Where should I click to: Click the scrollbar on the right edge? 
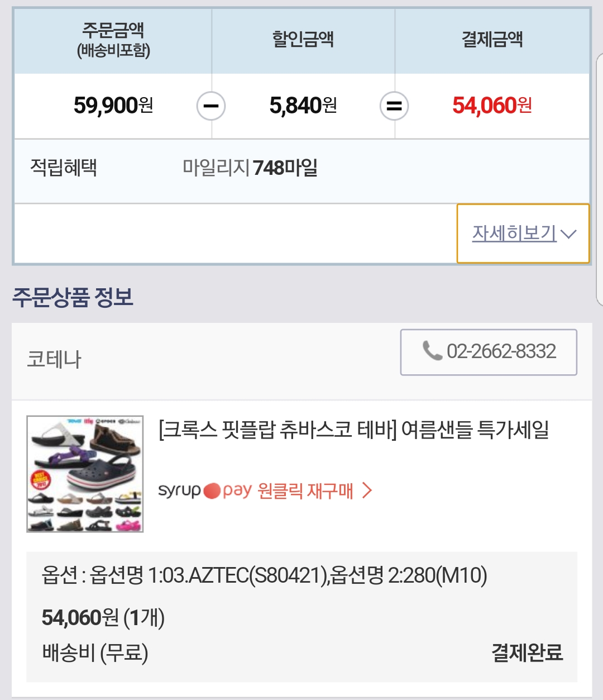[600, 179]
